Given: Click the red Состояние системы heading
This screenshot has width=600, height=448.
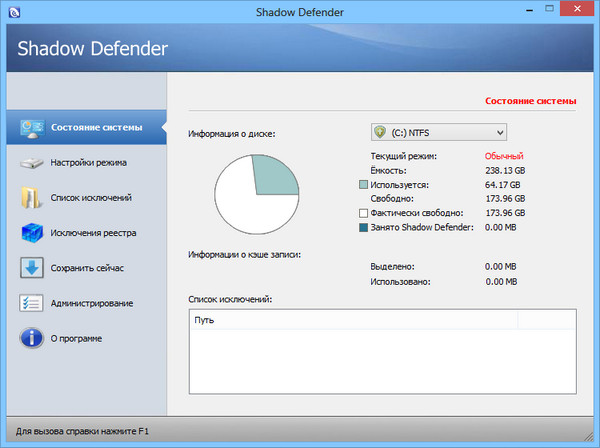Looking at the screenshot, I should pos(531,101).
